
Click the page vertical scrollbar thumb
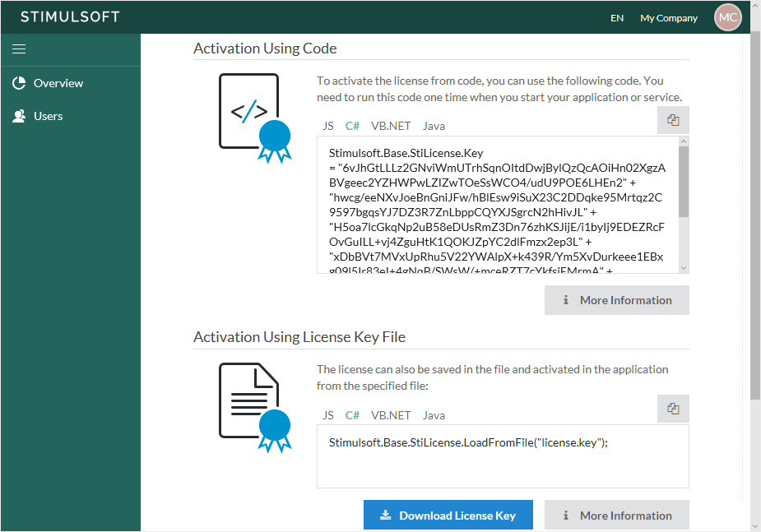coord(755,215)
